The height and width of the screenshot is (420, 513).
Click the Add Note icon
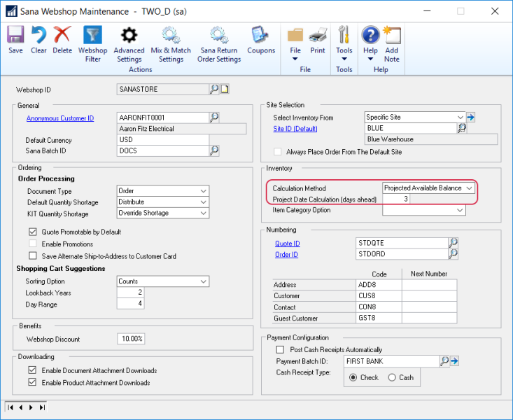click(x=392, y=35)
